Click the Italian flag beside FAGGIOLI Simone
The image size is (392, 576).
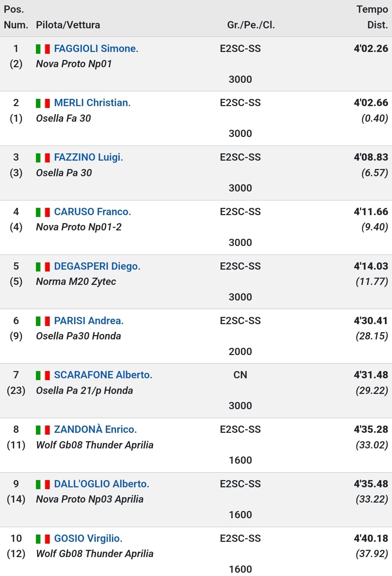tap(43, 49)
